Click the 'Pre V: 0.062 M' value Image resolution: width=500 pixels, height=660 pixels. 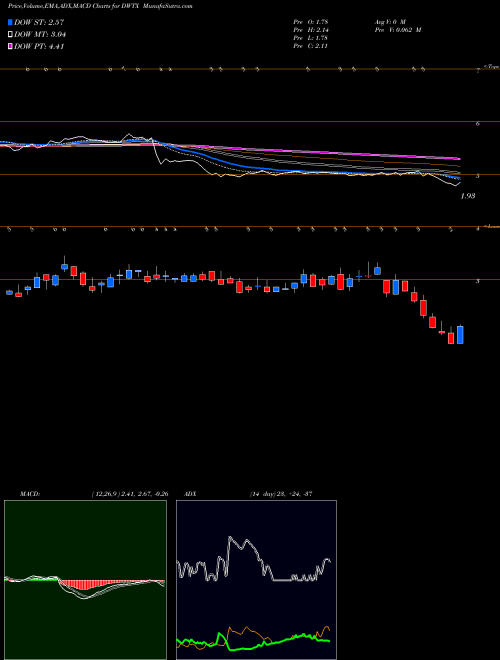click(397, 30)
